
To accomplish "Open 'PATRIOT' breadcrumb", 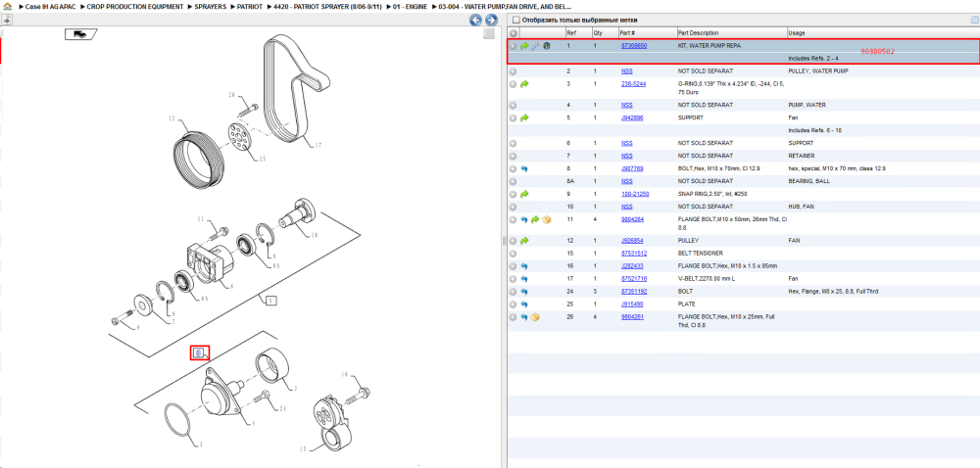I will (250, 6).
